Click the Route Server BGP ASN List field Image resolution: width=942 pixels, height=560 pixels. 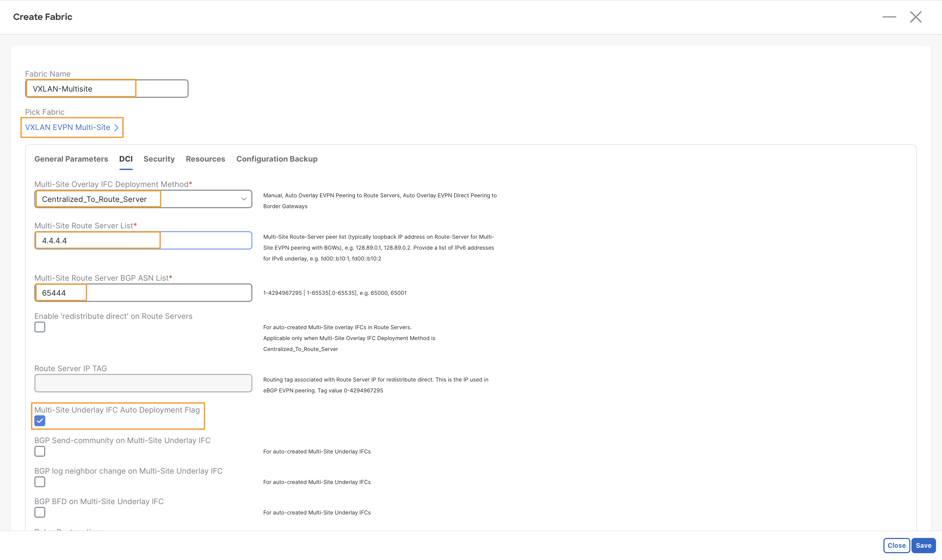143,293
